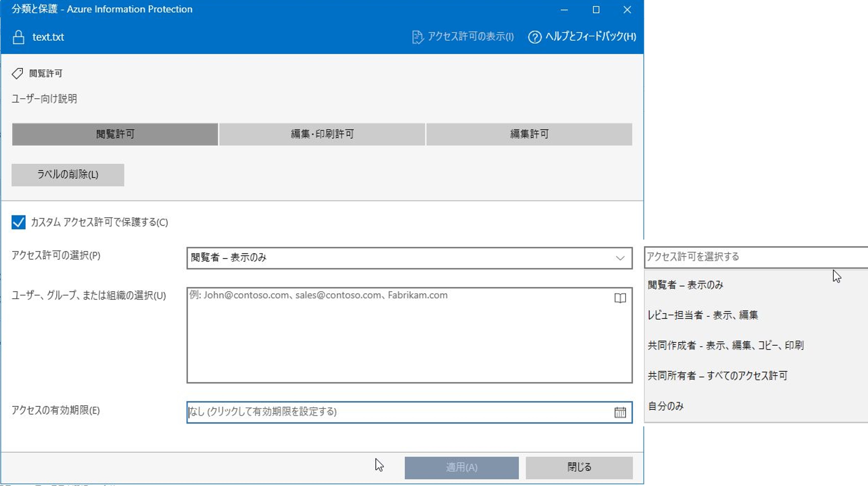The width and height of the screenshot is (868, 486).
Task: Minimize the Azure Information Protection window
Action: click(x=564, y=10)
